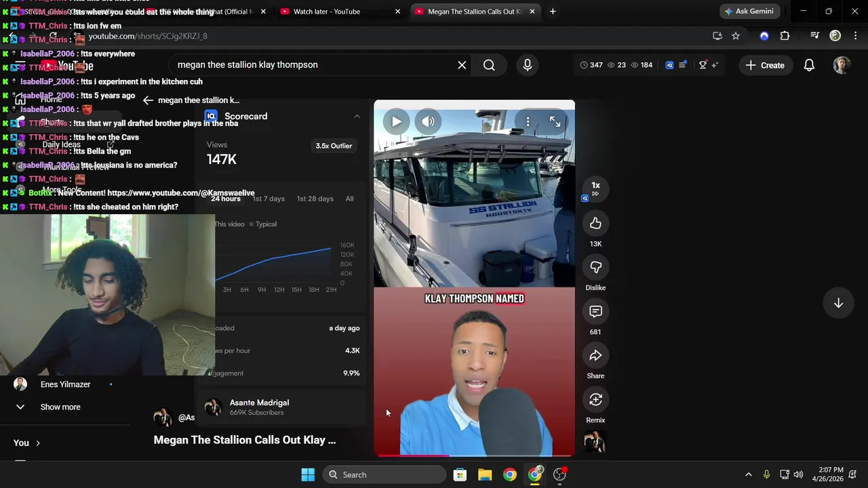Viewport: 868px width, 488px height.
Task: Bookmark this page with star icon
Action: (736, 36)
